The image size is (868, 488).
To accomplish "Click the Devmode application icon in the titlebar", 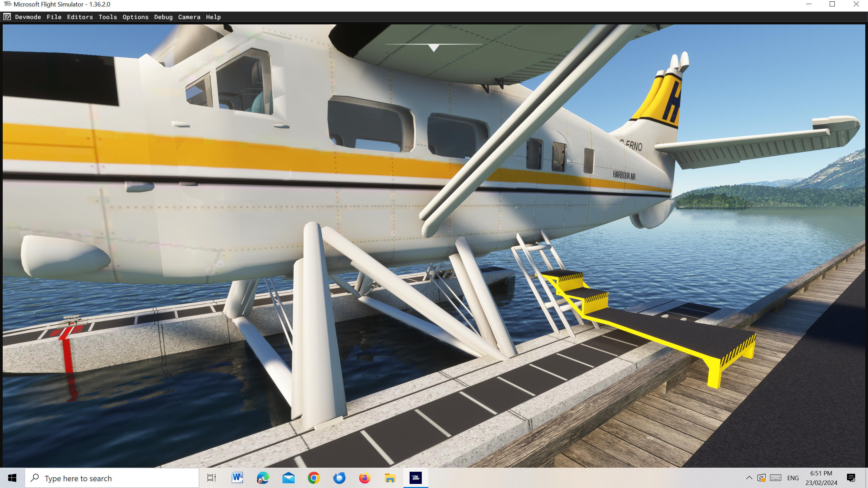I will pyautogui.click(x=7, y=17).
